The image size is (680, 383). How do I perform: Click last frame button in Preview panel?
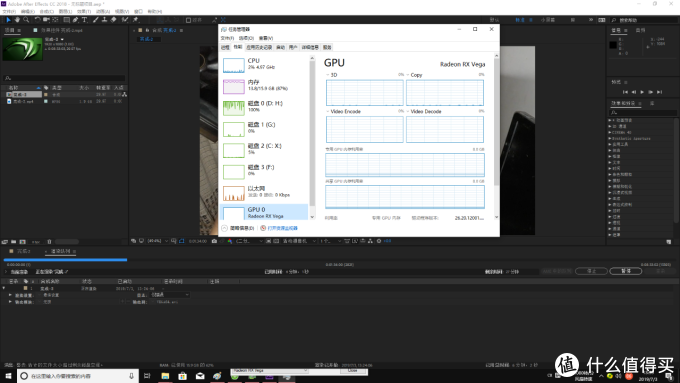point(659,92)
